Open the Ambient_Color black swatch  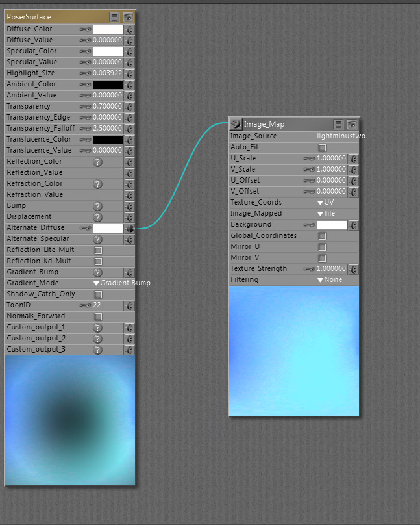(x=108, y=84)
